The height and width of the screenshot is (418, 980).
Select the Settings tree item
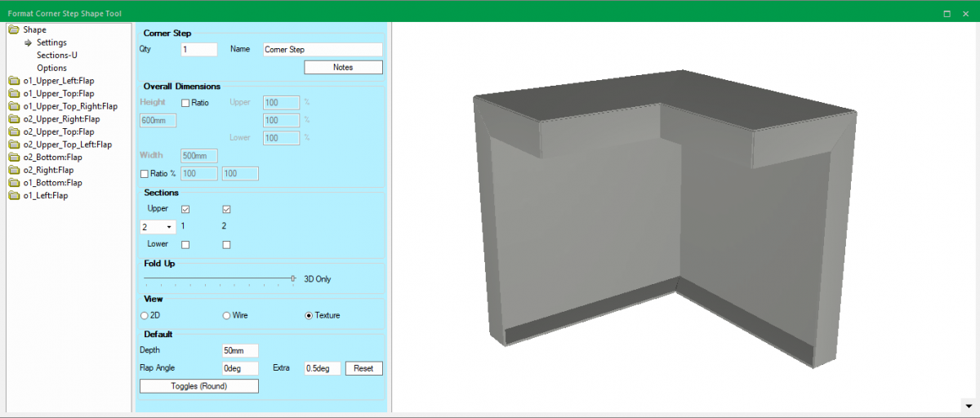(51, 42)
